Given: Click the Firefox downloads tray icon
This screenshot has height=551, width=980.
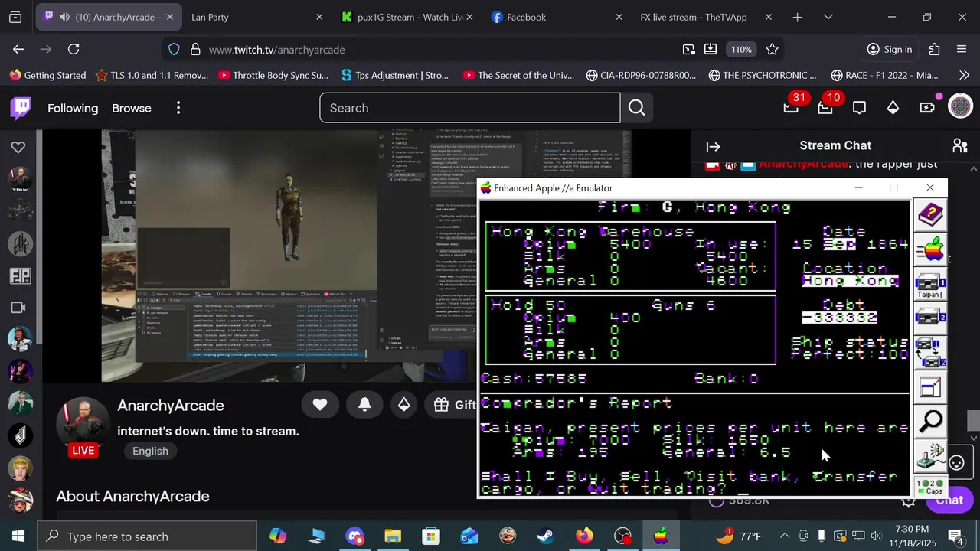Looking at the screenshot, I should [x=710, y=49].
